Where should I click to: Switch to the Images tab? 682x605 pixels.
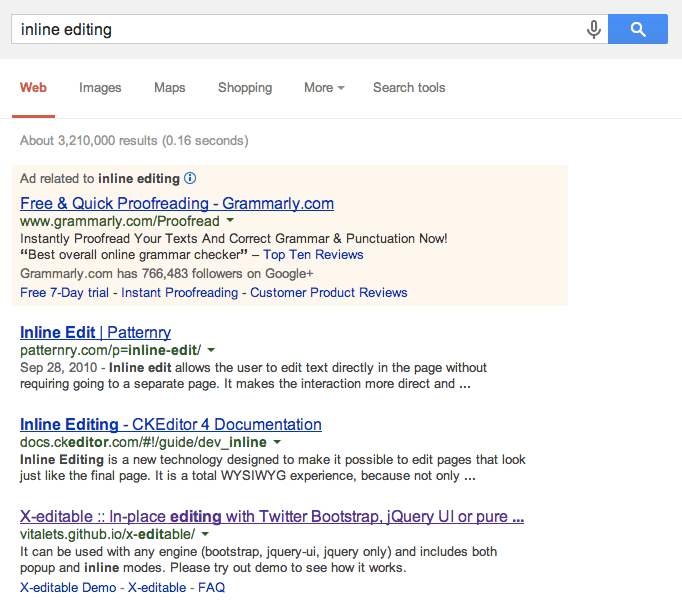pos(100,87)
